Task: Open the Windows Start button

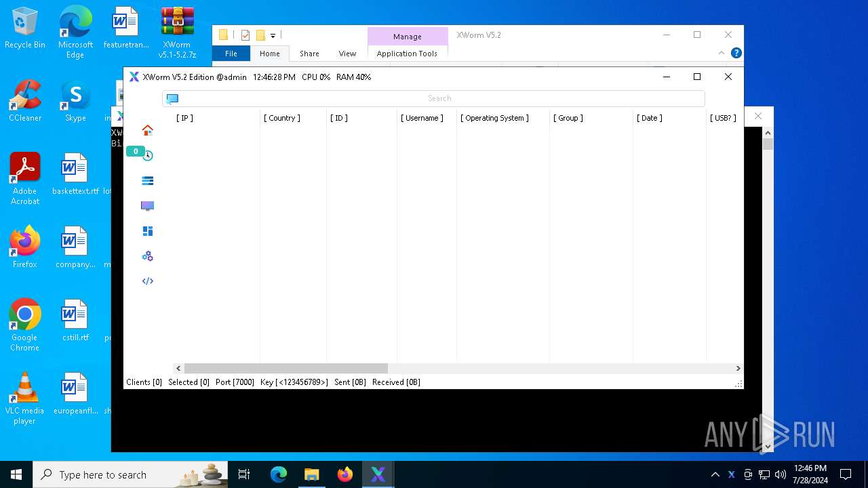Action: click(x=16, y=474)
